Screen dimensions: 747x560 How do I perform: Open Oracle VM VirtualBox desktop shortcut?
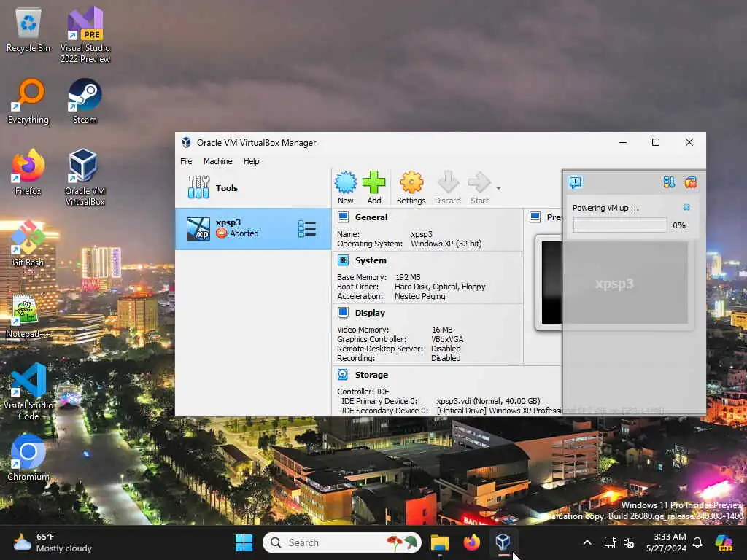pos(85,178)
